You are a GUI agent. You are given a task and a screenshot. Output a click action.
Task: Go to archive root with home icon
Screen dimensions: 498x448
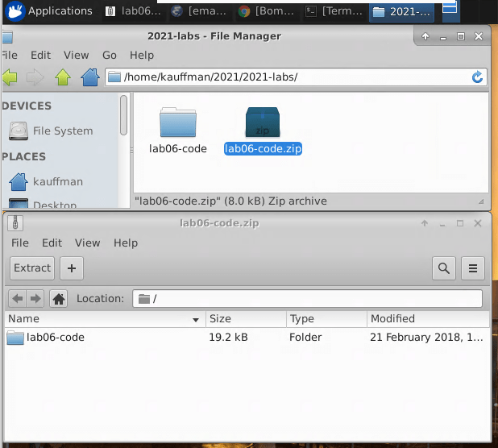click(59, 299)
